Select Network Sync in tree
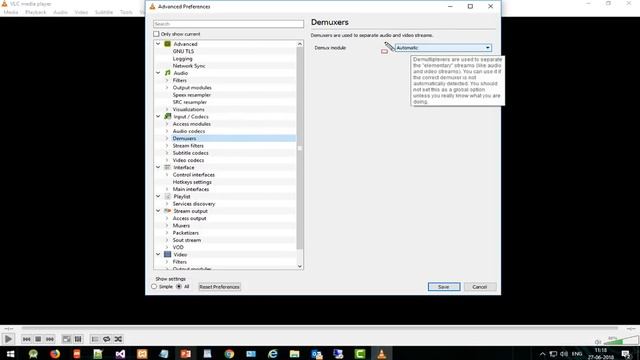Screen dimensions: 640x360 click(x=189, y=66)
